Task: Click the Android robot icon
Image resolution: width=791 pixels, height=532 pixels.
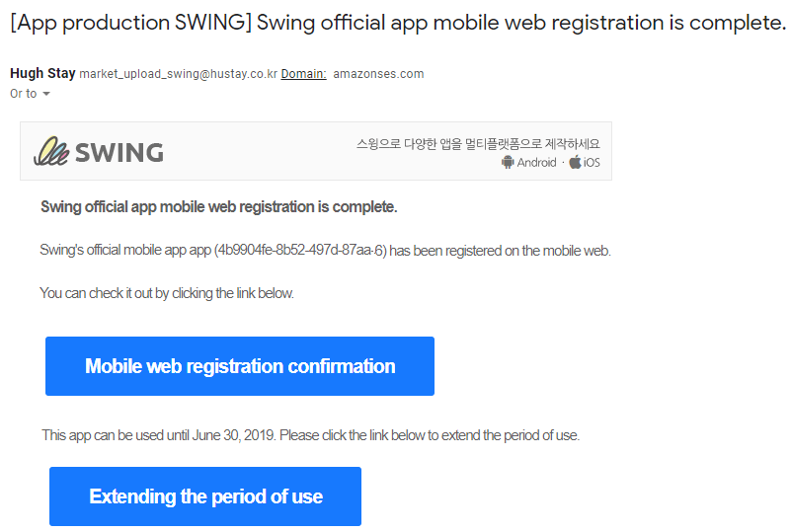Action: (x=508, y=163)
